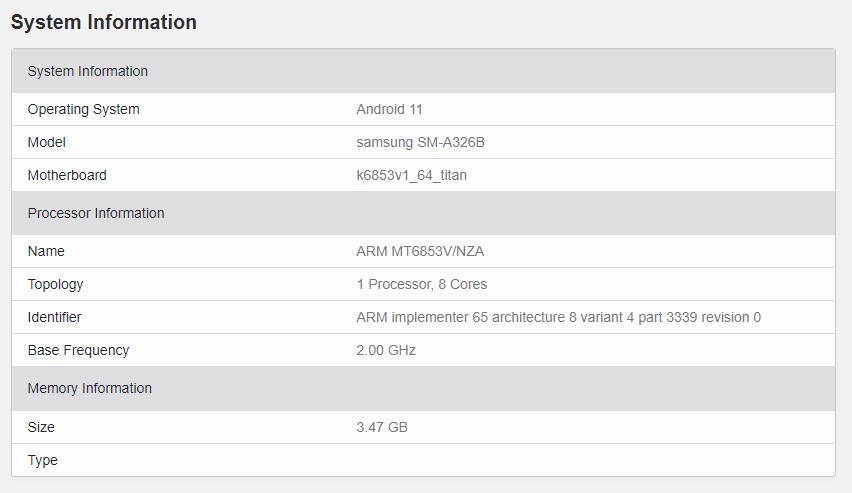Click the k6853v1_64_titan motherboard value

411,175
